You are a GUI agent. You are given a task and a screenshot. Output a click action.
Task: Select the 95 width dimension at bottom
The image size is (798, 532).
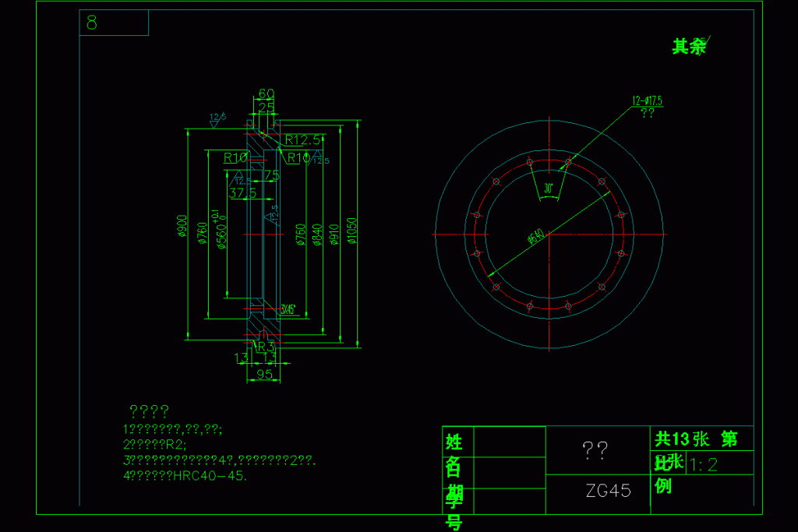(264, 375)
